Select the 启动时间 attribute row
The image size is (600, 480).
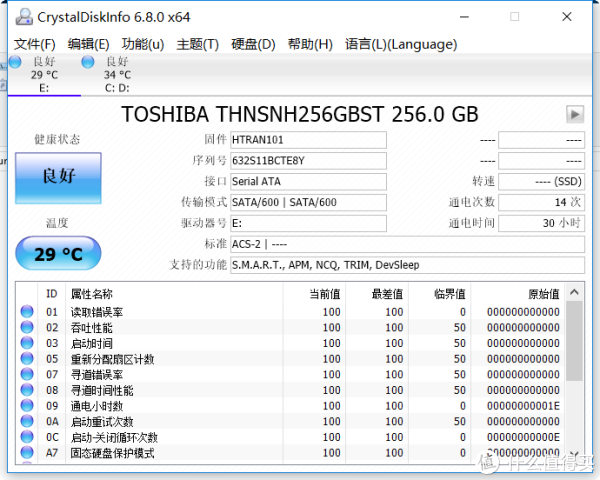tap(291, 343)
